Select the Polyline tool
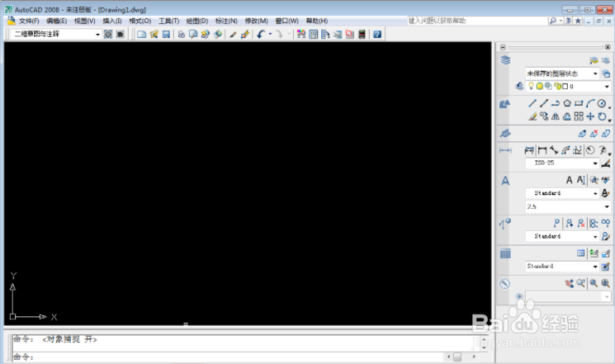This screenshot has height=364, width=615. tap(555, 103)
